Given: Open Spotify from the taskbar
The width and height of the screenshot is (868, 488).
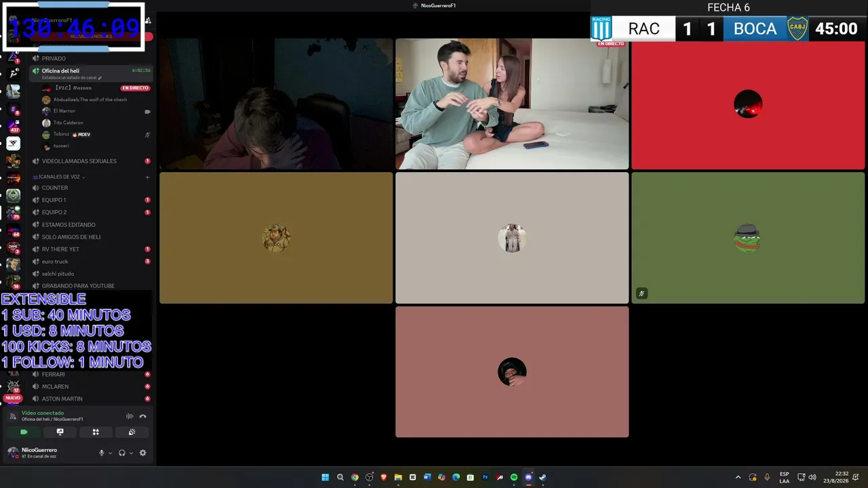Looking at the screenshot, I should coord(514,477).
